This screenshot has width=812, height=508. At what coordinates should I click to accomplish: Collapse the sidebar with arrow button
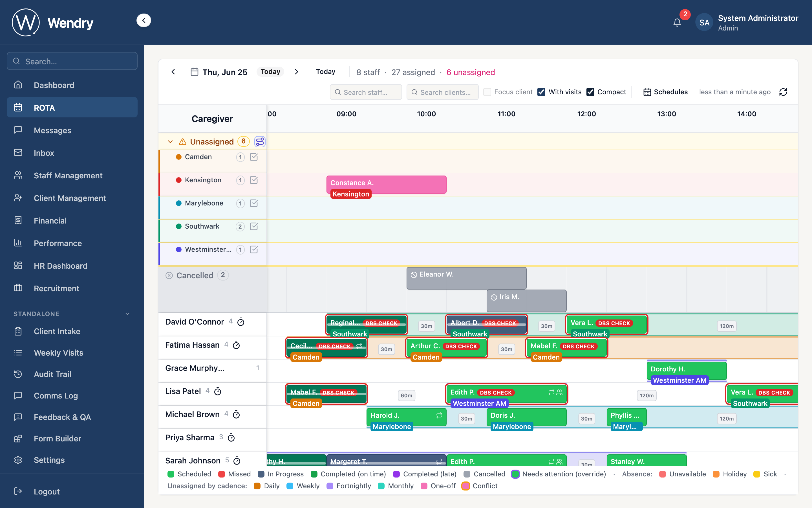pyautogui.click(x=144, y=21)
